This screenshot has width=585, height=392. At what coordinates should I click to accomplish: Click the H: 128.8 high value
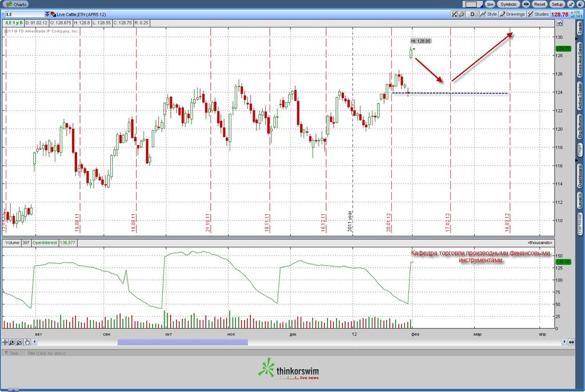coord(82,23)
